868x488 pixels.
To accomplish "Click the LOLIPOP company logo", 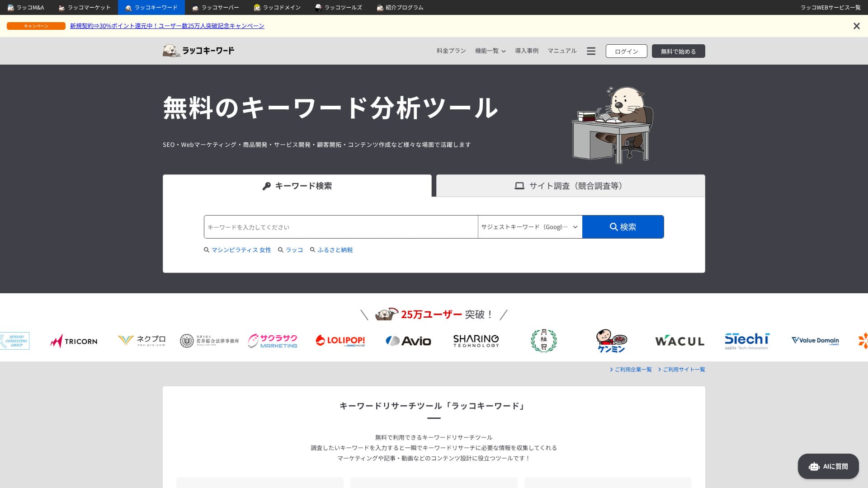I will 340,341.
